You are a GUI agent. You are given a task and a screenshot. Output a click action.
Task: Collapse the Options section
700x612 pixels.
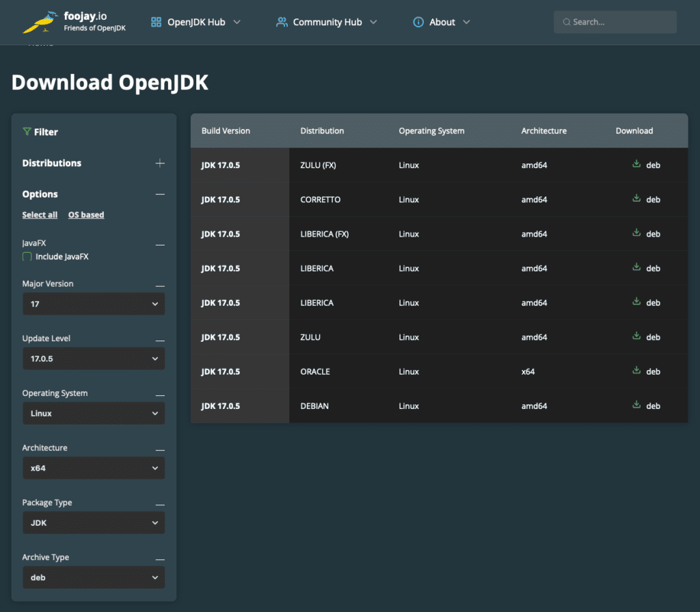pos(160,194)
